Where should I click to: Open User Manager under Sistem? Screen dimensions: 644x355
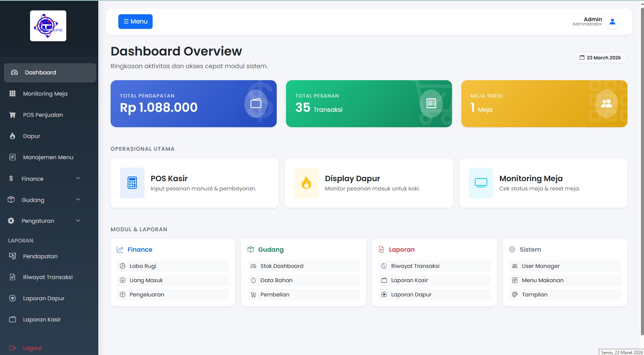[x=565, y=266]
